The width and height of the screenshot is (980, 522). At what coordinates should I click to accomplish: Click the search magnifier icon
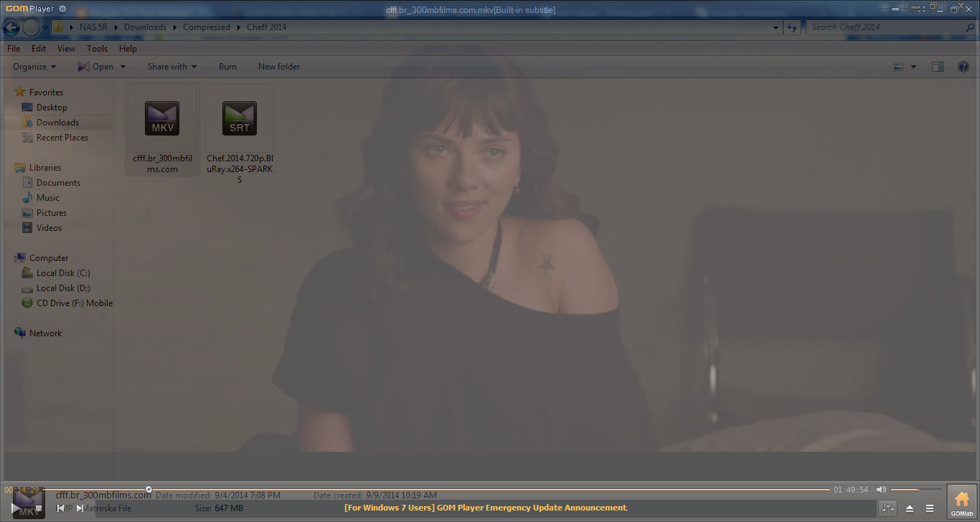point(970,27)
